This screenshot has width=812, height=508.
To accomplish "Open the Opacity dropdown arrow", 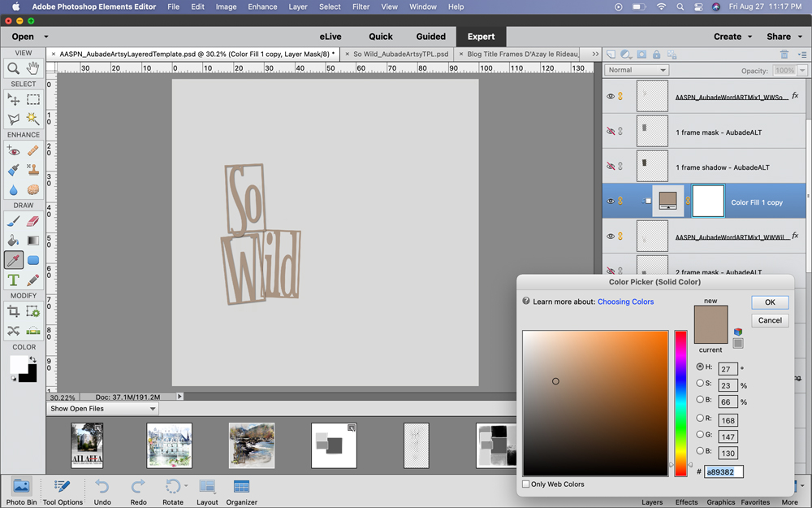I will (802, 71).
